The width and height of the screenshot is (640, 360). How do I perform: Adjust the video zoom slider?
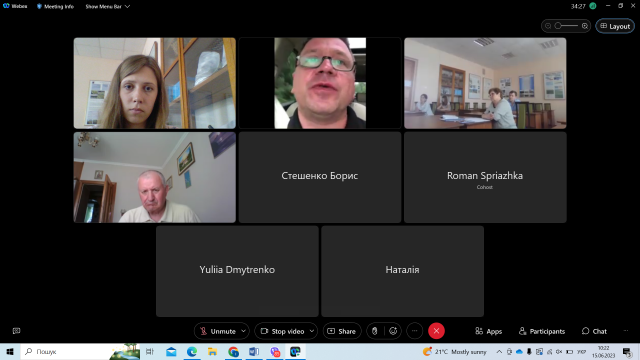pyautogui.click(x=566, y=26)
